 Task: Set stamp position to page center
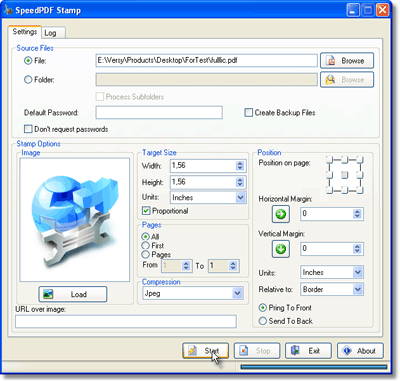coord(345,175)
